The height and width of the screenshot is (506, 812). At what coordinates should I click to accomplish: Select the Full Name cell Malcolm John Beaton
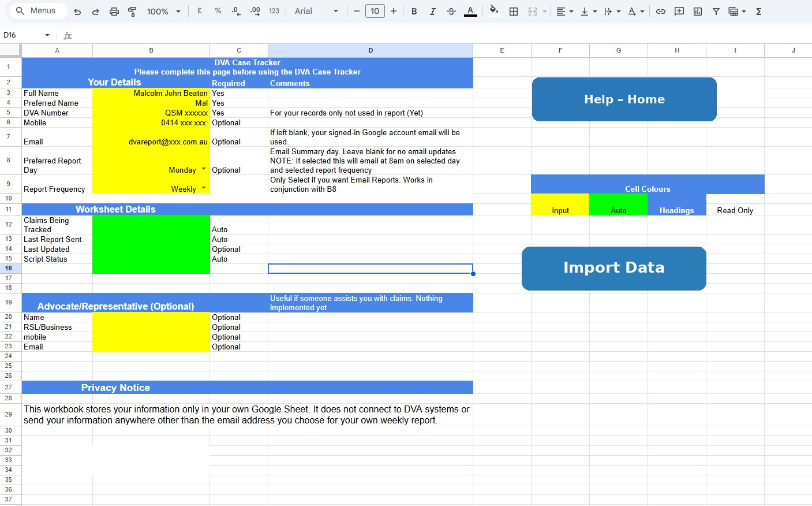click(151, 93)
